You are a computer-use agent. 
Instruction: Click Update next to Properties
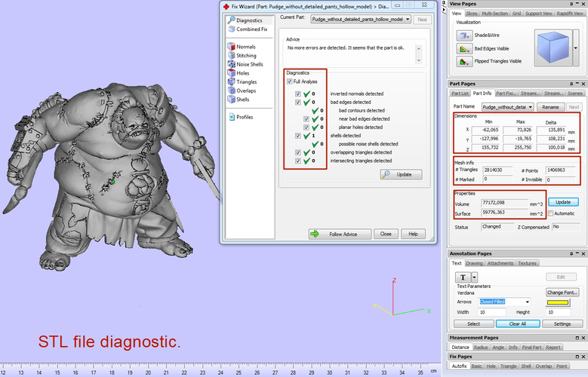pyautogui.click(x=563, y=202)
